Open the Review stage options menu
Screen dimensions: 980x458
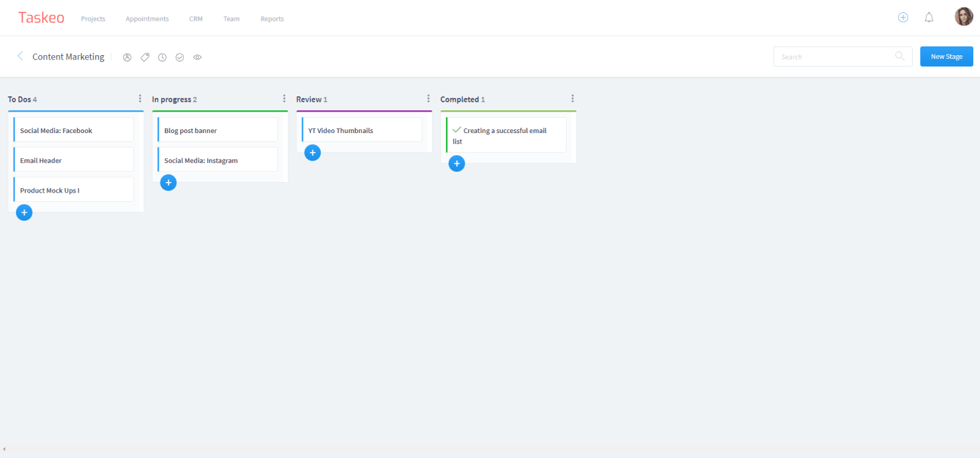click(428, 99)
